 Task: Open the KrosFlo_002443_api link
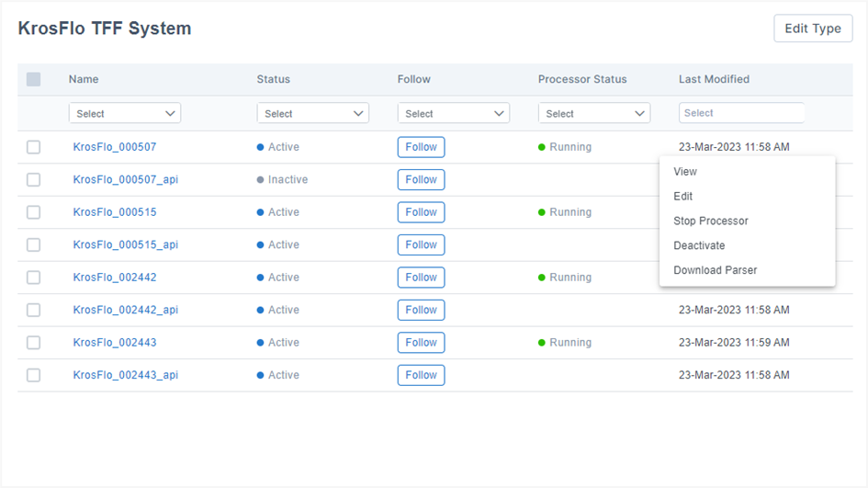click(x=126, y=375)
